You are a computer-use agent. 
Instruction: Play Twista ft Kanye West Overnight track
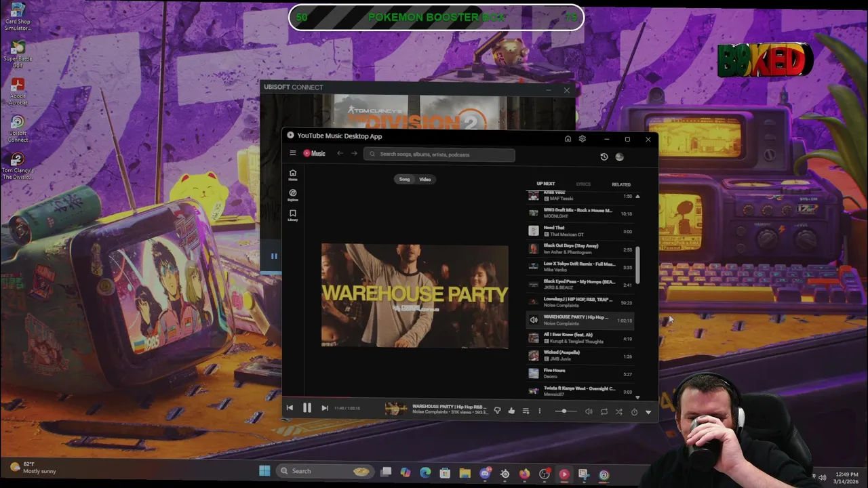click(580, 391)
